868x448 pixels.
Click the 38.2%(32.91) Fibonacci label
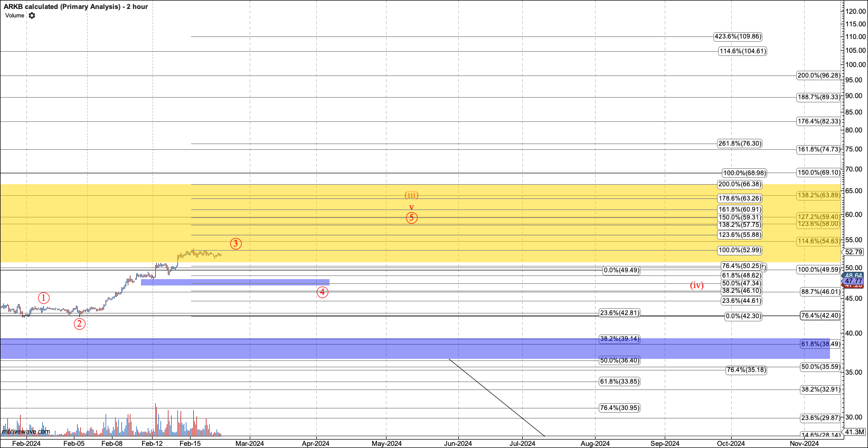pos(820,390)
